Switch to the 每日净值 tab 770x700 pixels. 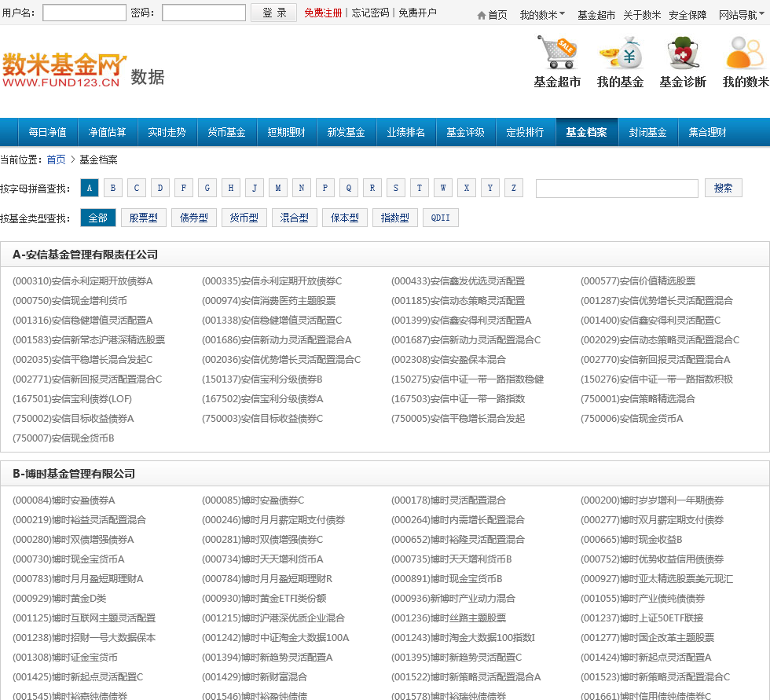pos(47,132)
